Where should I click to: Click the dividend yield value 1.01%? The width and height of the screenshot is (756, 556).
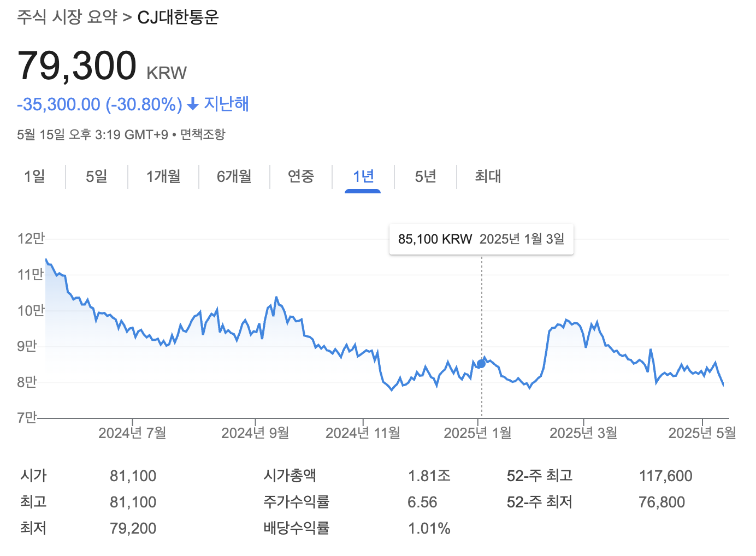[x=429, y=528]
